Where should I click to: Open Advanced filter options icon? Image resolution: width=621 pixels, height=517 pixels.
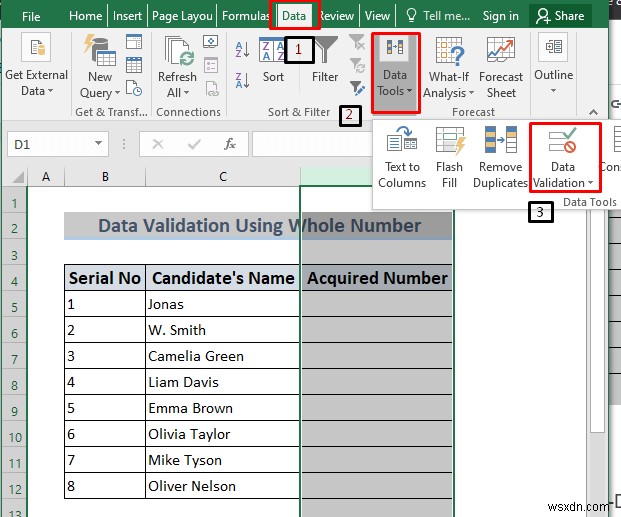(x=357, y=88)
